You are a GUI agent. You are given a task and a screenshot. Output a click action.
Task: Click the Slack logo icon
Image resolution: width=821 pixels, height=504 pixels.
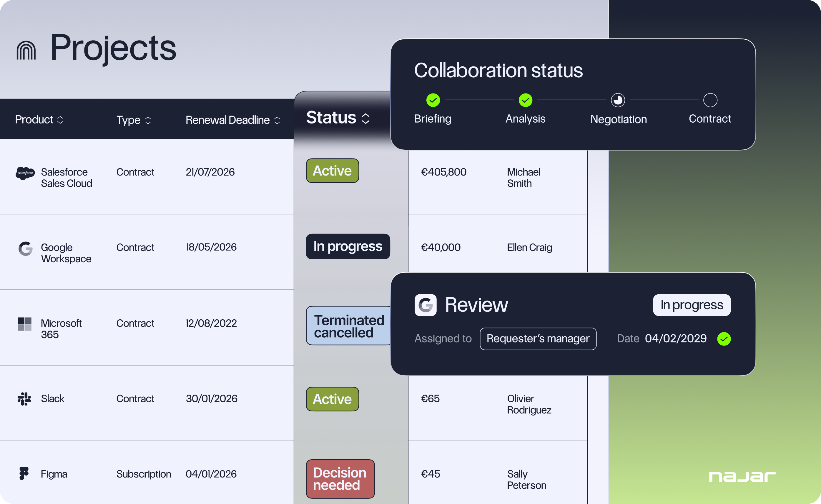point(24,399)
